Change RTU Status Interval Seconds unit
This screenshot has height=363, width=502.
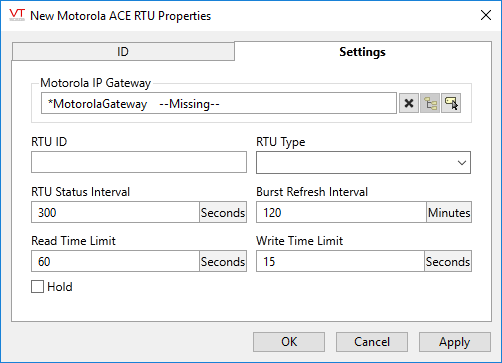click(x=223, y=212)
